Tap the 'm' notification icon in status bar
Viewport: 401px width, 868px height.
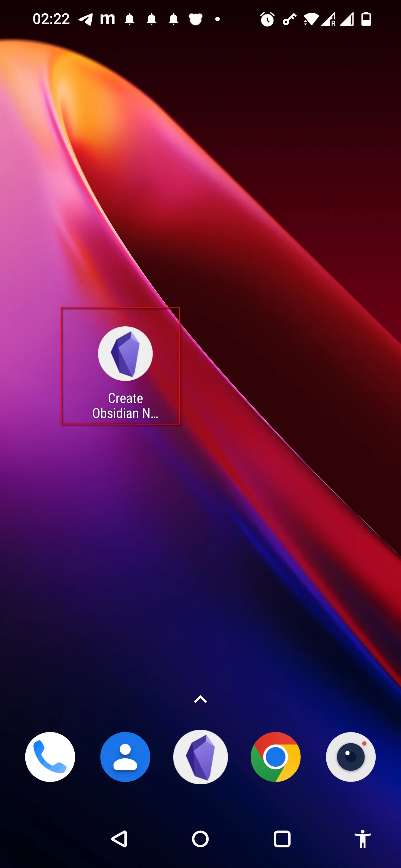point(107,19)
